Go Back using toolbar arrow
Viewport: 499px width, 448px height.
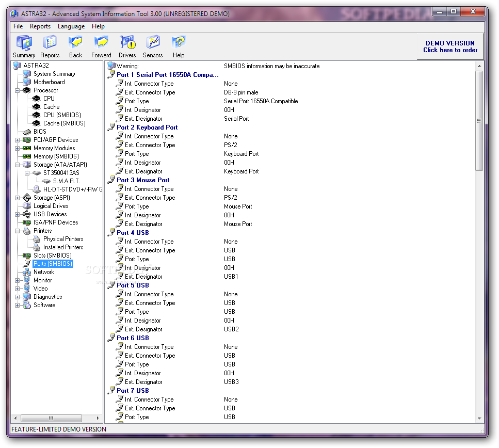[x=75, y=46]
